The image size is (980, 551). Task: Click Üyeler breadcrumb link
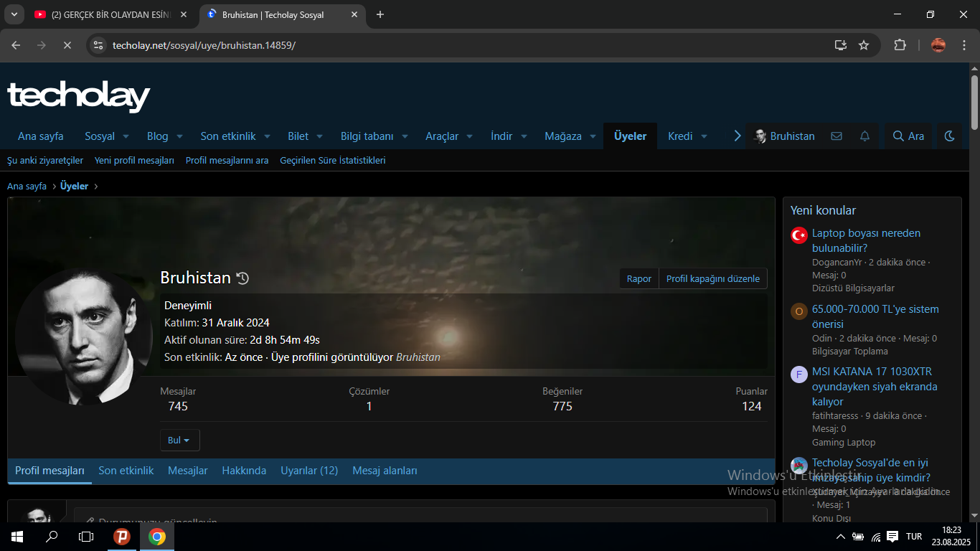coord(75,186)
